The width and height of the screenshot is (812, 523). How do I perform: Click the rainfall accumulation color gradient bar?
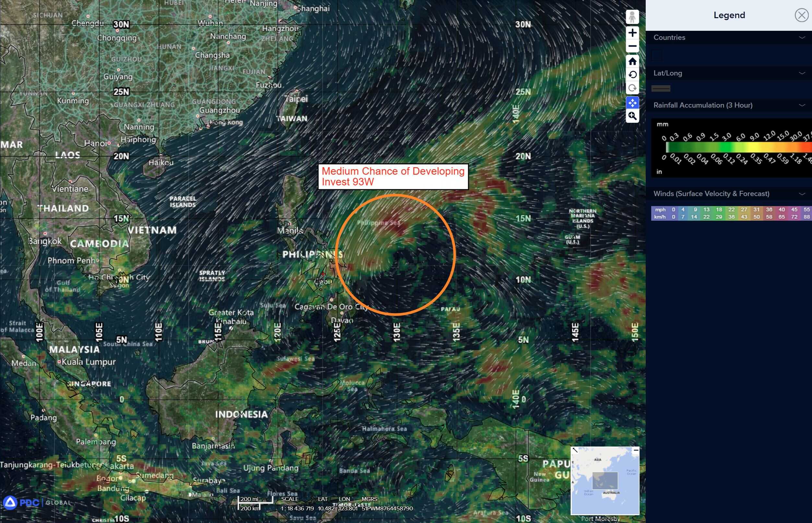point(737,147)
